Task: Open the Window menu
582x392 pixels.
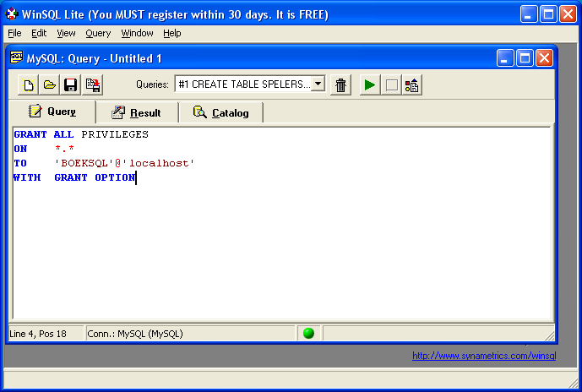Action: point(137,34)
